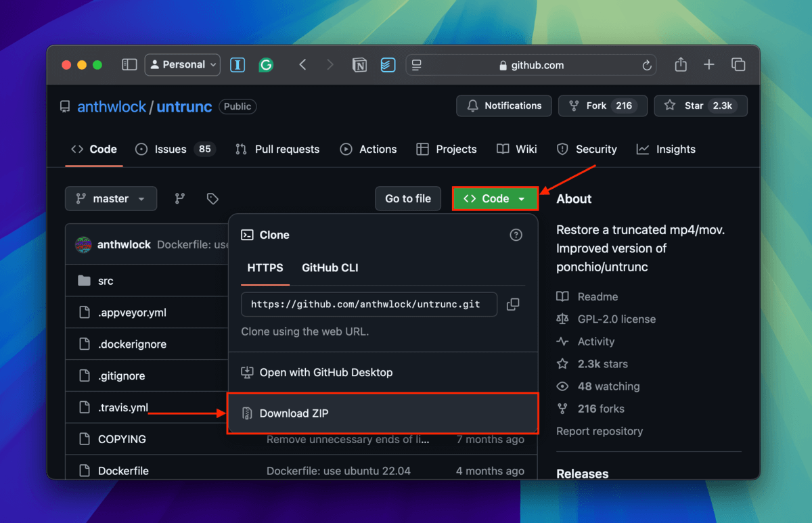The height and width of the screenshot is (523, 812).
Task: Click the Instapaper extension icon
Action: tap(238, 65)
